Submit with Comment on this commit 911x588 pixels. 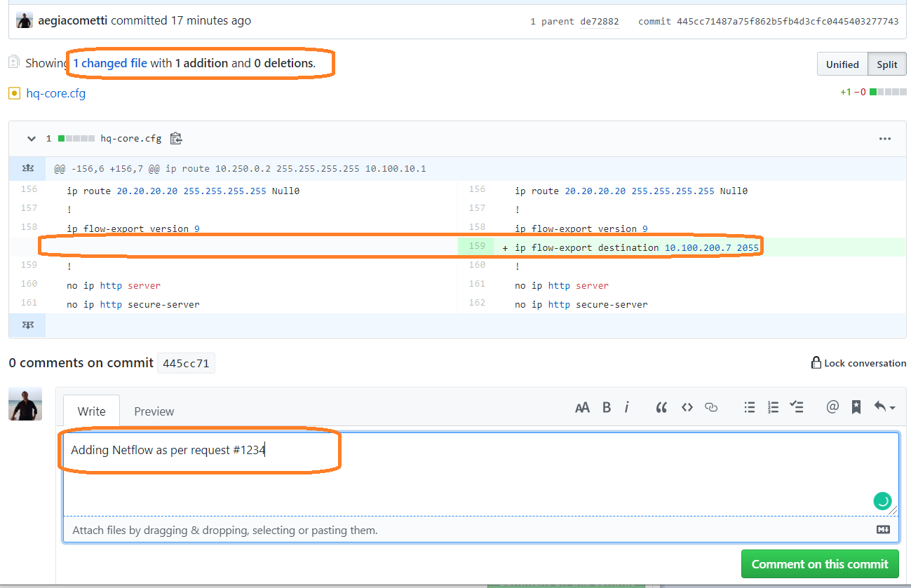(x=820, y=564)
